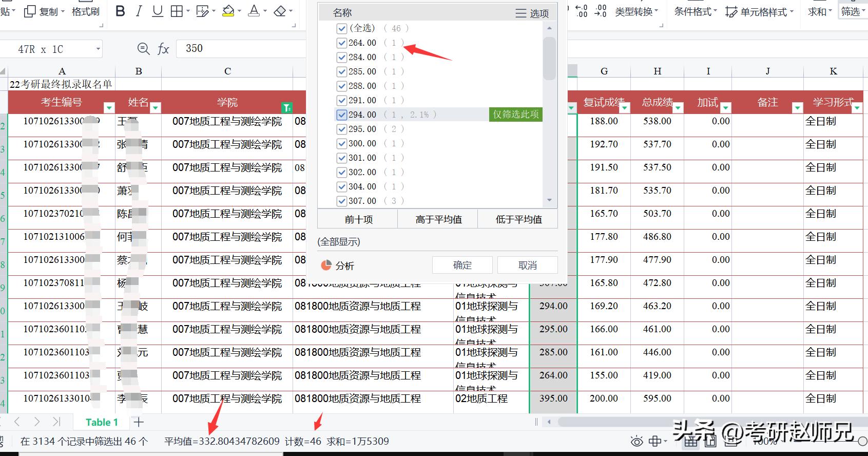Add a new sheet with plus icon
This screenshot has width=868, height=456.
139,422
